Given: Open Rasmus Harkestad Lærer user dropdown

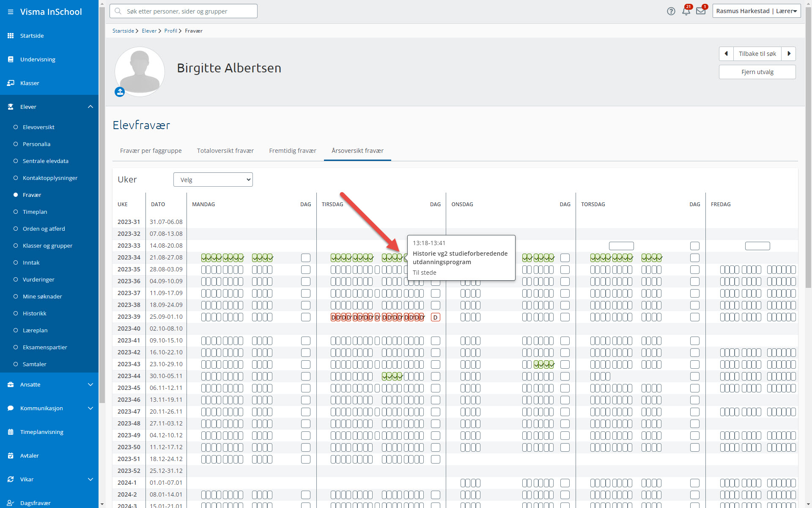Looking at the screenshot, I should (756, 11).
